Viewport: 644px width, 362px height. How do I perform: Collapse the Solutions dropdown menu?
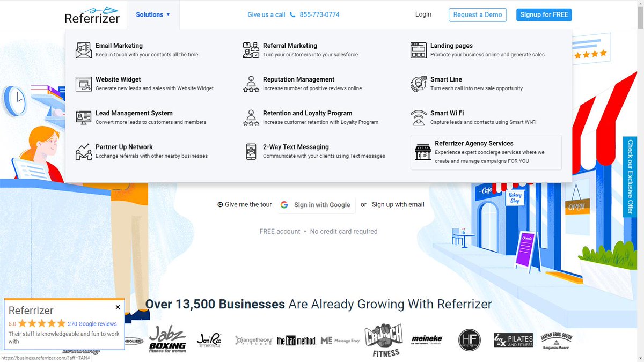[153, 14]
